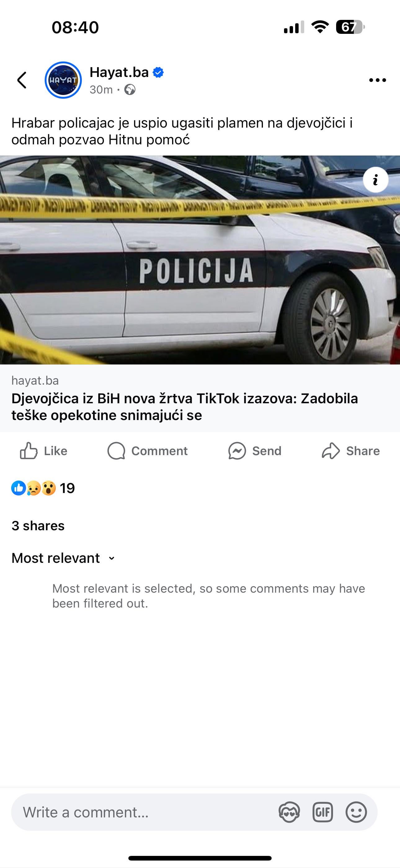Tap the blue verified badge
This screenshot has width=400, height=868.
click(x=158, y=72)
